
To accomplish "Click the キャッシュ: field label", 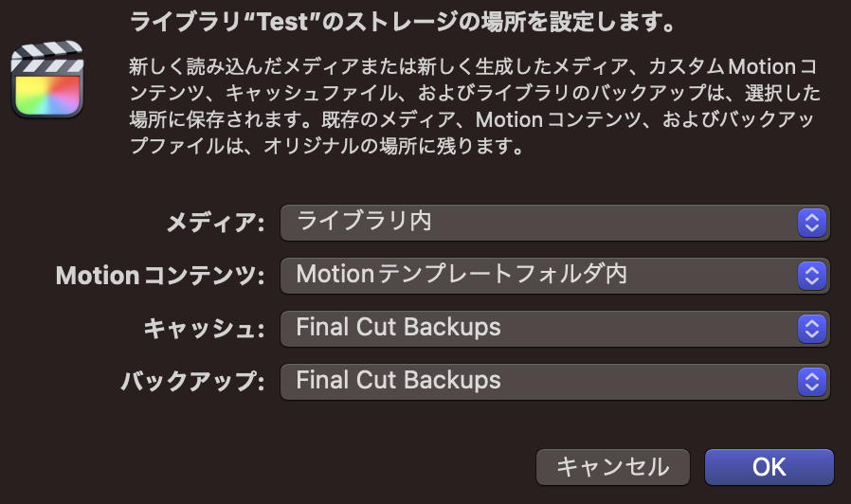I will [x=204, y=329].
